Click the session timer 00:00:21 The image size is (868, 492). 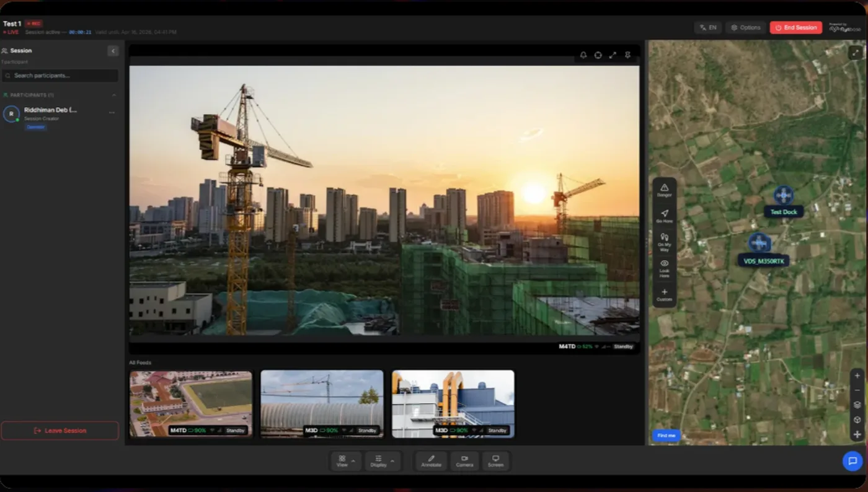tap(80, 32)
